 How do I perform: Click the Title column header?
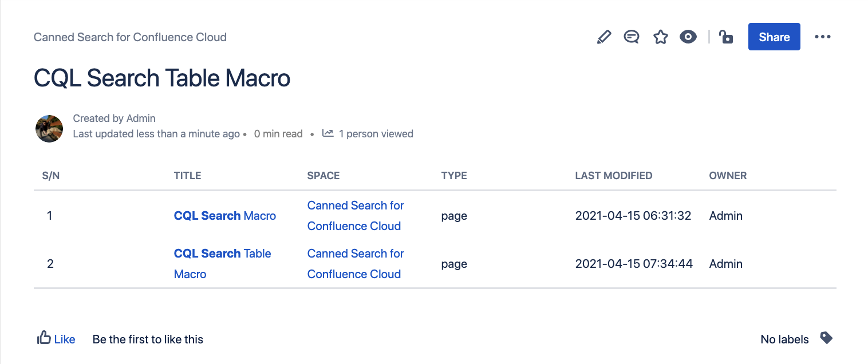187,176
